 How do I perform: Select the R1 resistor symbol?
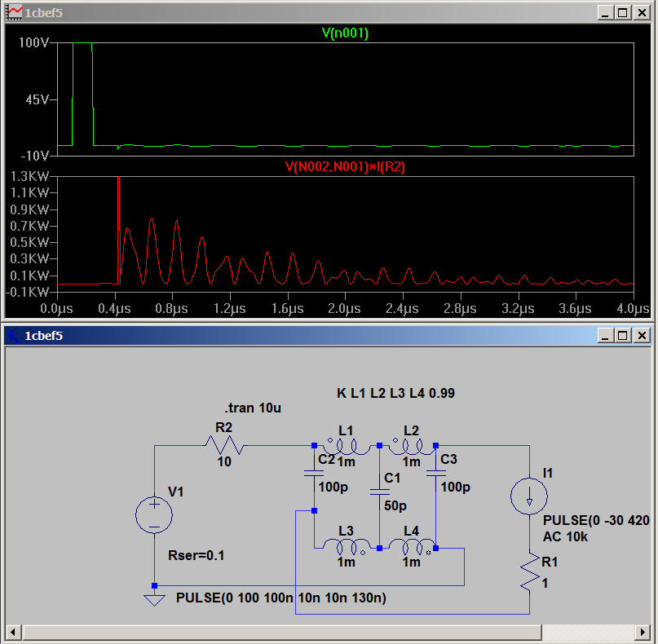point(529,572)
